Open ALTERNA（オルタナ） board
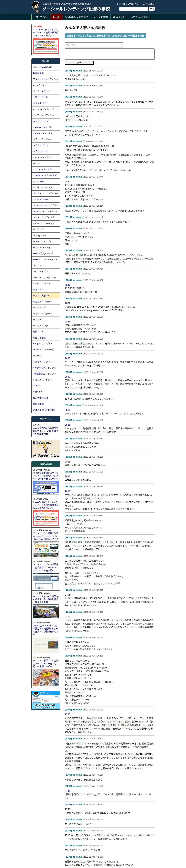Viewport: 186px width, 868px height. point(46,110)
